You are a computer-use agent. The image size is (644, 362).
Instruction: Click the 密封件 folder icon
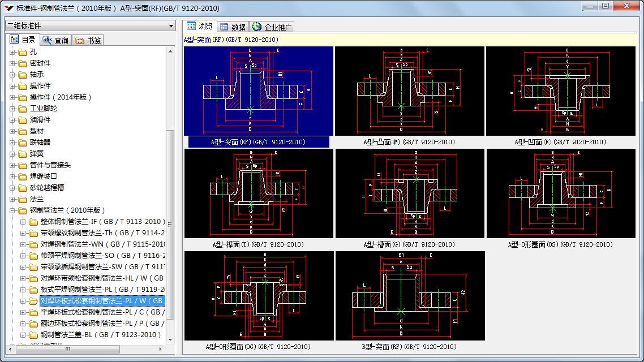[23, 63]
